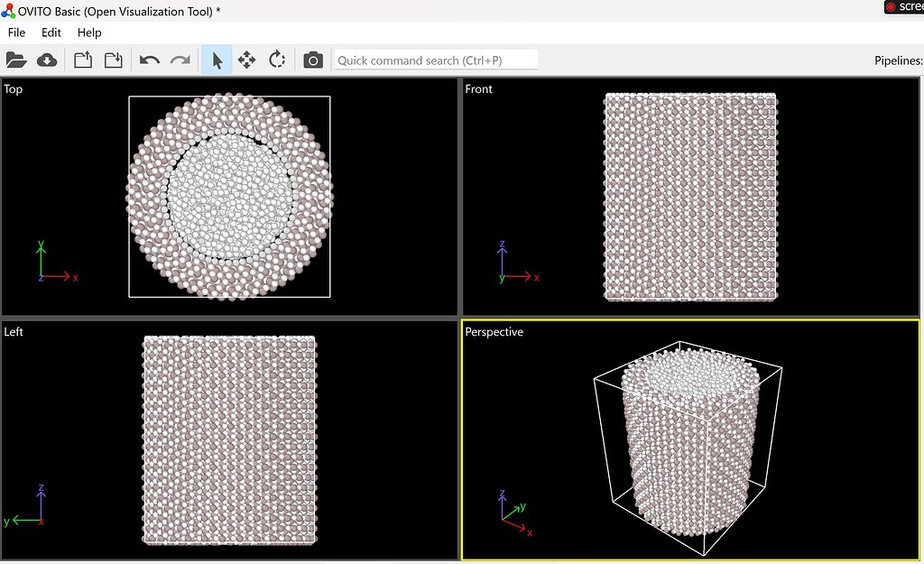The width and height of the screenshot is (924, 564).
Task: Toggle the selection arrow mode
Action: pyautogui.click(x=217, y=59)
